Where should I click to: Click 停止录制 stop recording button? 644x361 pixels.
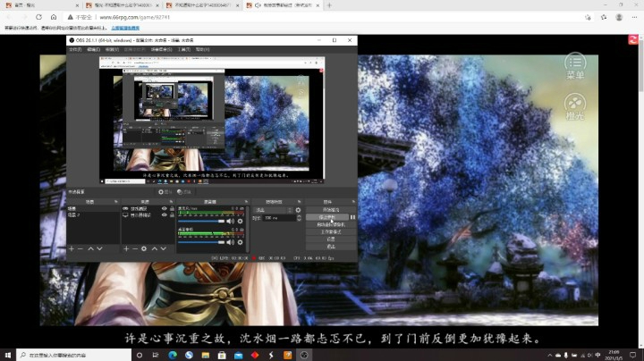pos(327,217)
